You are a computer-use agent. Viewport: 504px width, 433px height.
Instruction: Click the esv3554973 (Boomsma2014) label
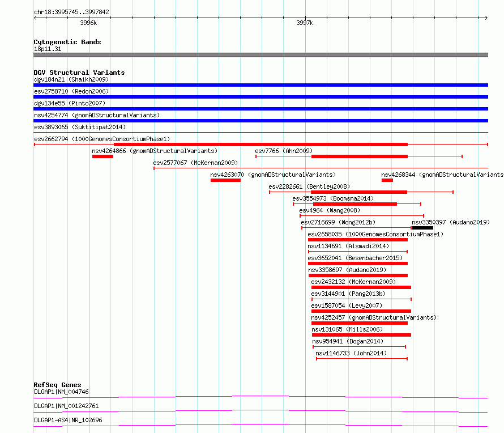(x=333, y=198)
